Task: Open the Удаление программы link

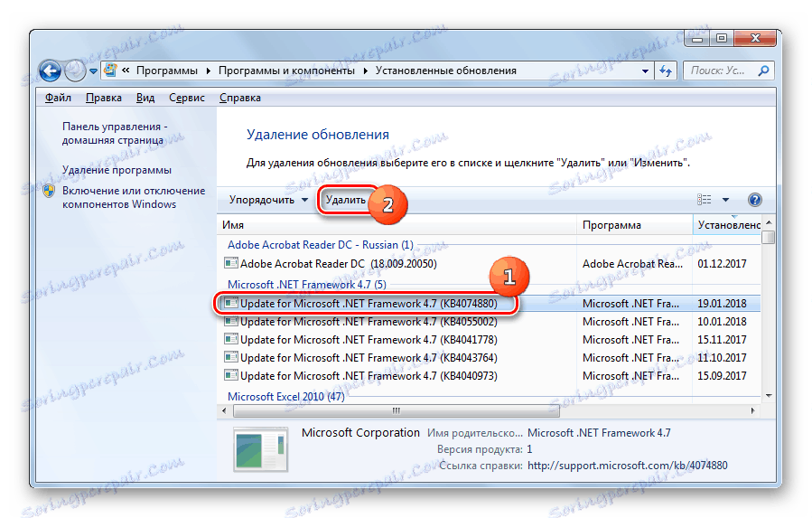Action: pos(117,170)
